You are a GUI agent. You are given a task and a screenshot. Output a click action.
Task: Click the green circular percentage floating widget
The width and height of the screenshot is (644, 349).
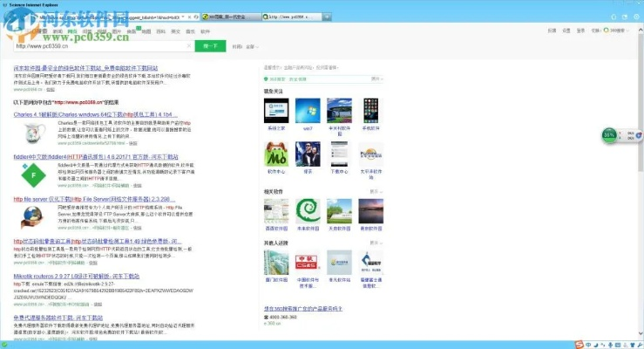click(609, 135)
